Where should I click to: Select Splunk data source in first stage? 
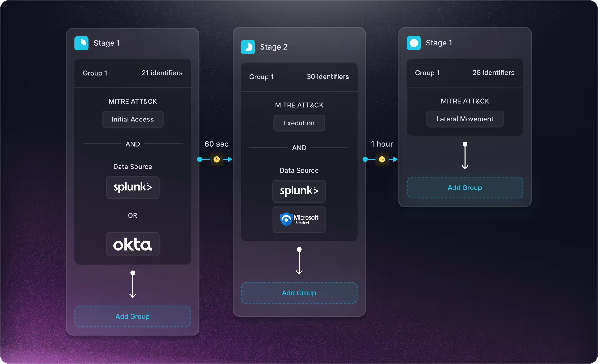pyautogui.click(x=133, y=187)
